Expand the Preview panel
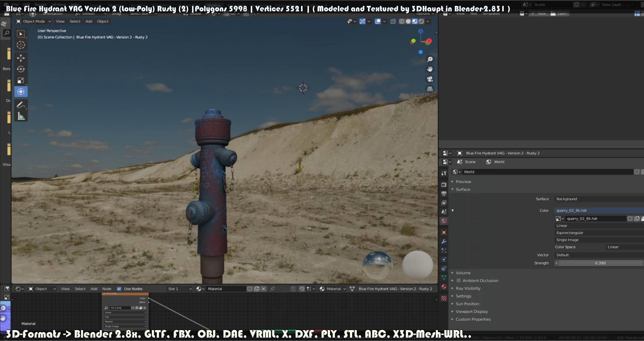 click(463, 182)
